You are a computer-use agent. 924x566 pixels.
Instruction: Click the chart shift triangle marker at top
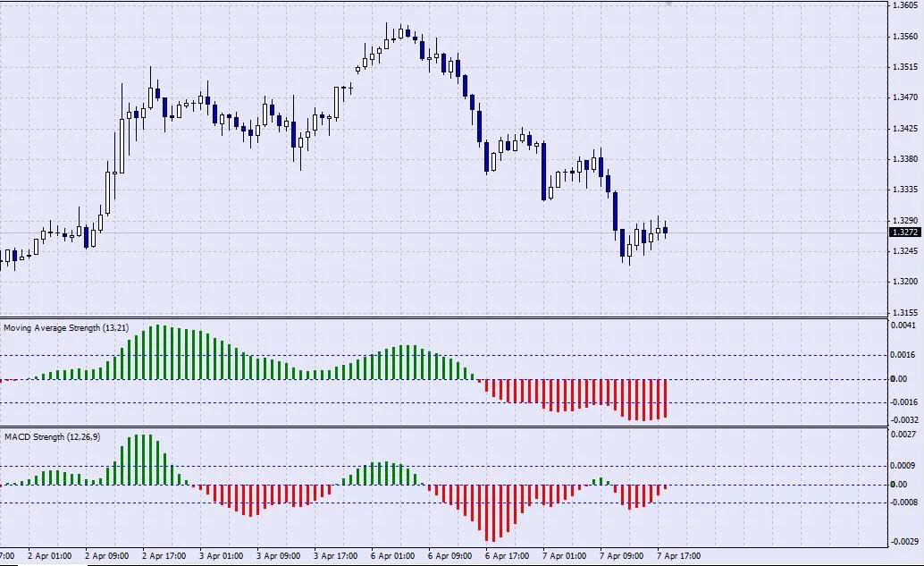tap(668, 4)
